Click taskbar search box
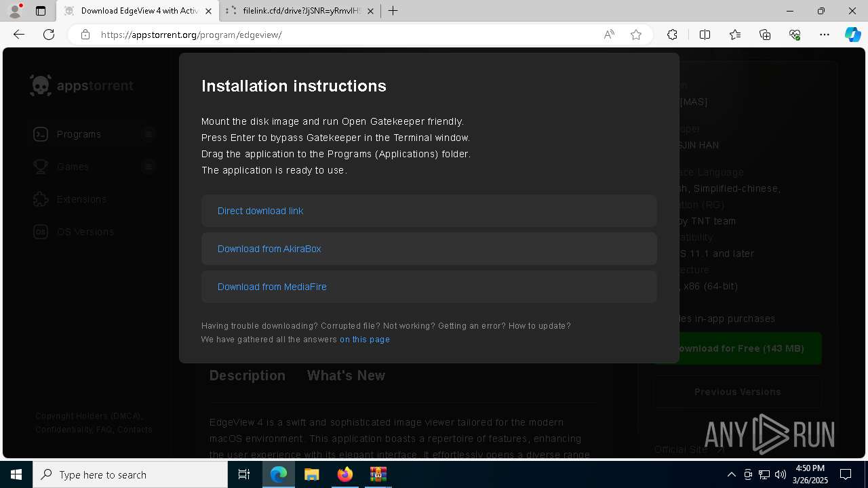868x488 pixels. (130, 474)
